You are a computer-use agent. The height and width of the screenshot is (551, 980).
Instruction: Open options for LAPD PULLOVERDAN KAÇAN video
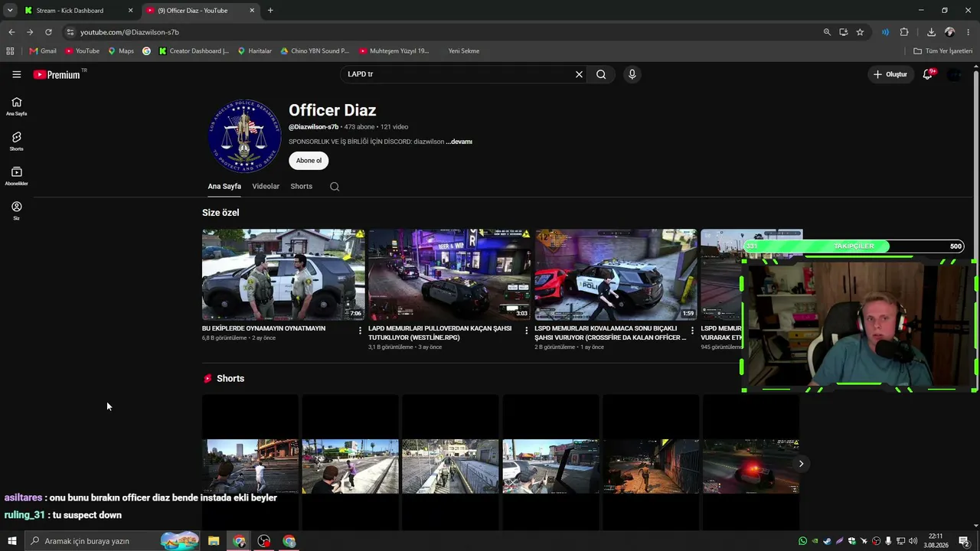526,331
